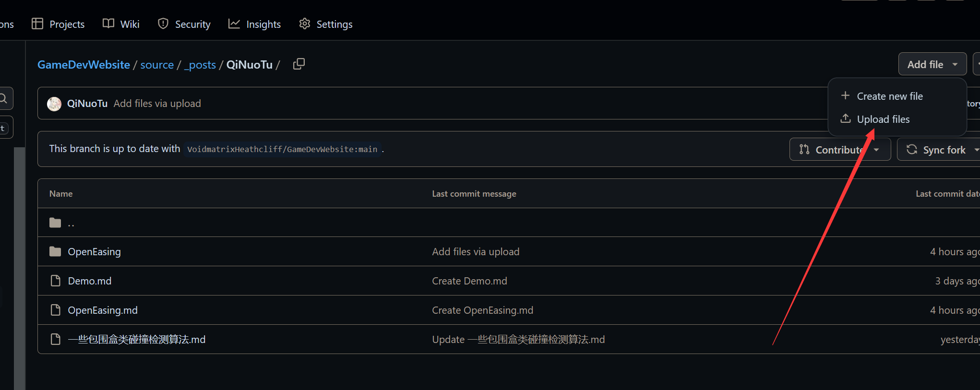
Task: Copy the path with the copy icon
Action: 299,64
